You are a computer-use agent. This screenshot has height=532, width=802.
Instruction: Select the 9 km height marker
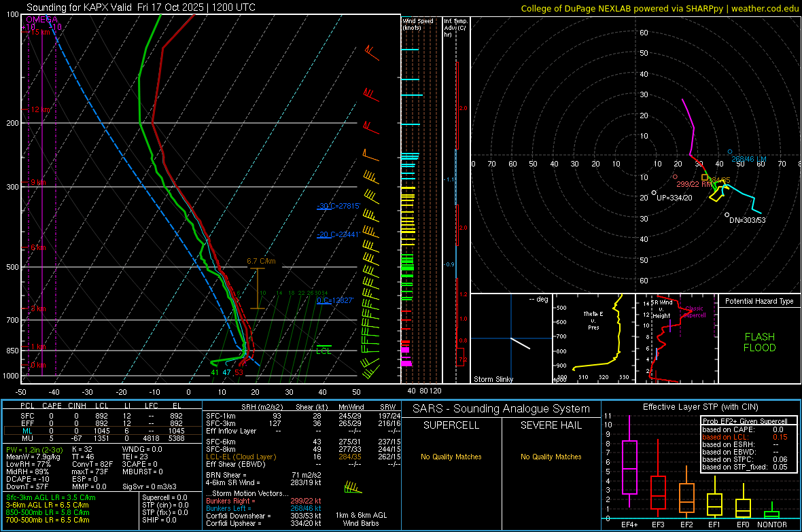[38, 182]
